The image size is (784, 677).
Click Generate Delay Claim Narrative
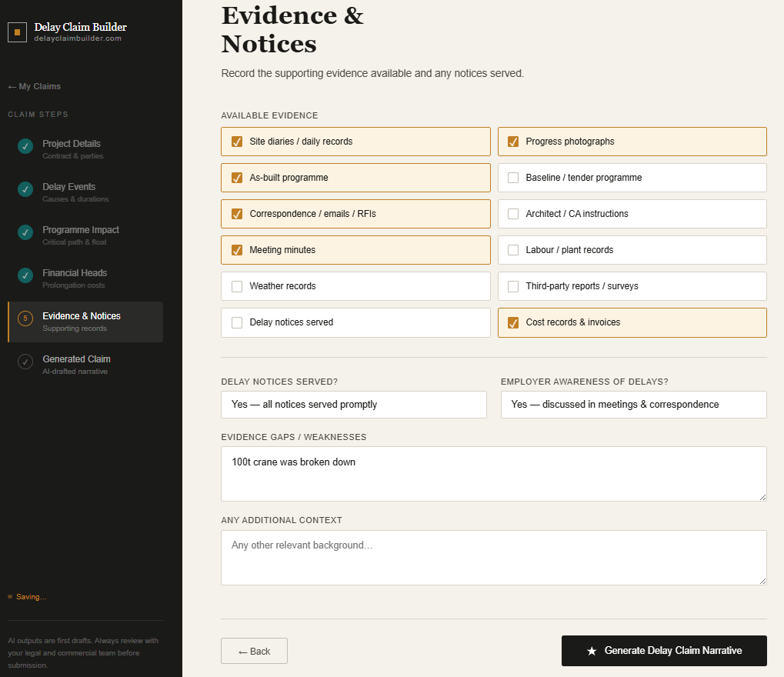click(663, 650)
